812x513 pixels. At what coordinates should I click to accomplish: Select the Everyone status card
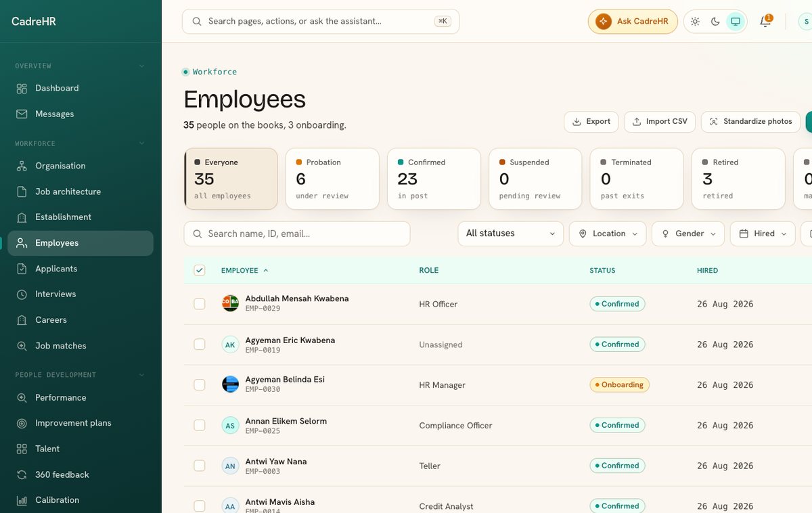click(231, 179)
